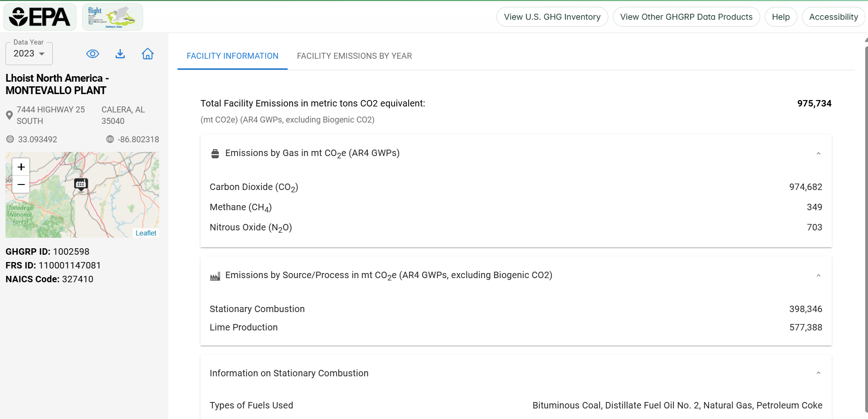Zoom out on the map
This screenshot has width=868, height=419.
[x=21, y=184]
